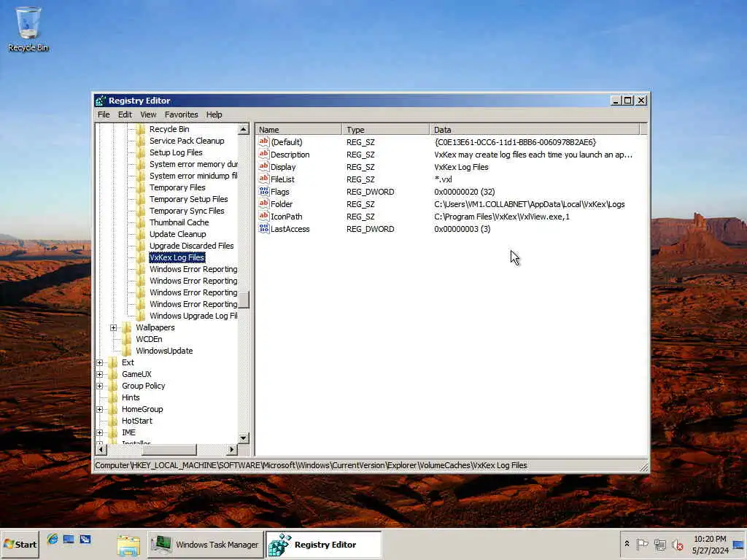
Task: Click the tree pane horizontal scrollbar thumb
Action: click(169, 449)
